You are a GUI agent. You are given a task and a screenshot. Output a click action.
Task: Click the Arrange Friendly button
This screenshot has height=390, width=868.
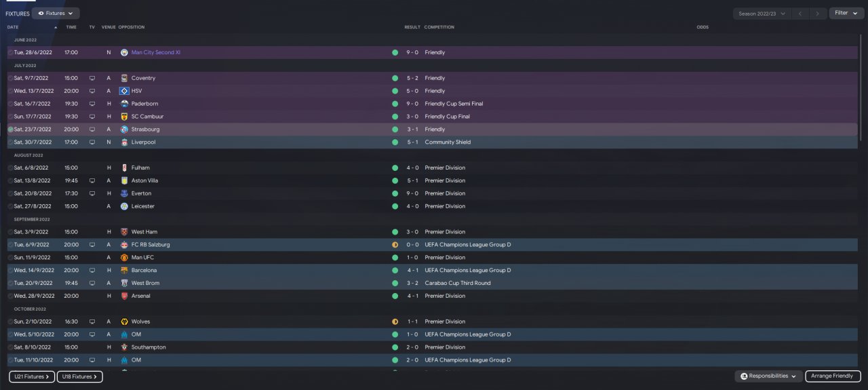pos(833,376)
